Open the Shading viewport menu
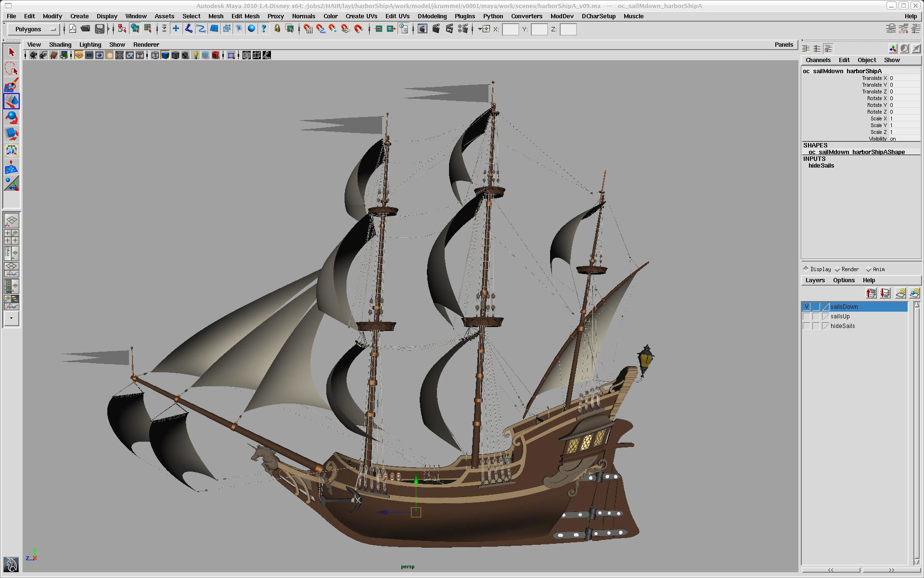The width and height of the screenshot is (924, 578). pyautogui.click(x=60, y=44)
